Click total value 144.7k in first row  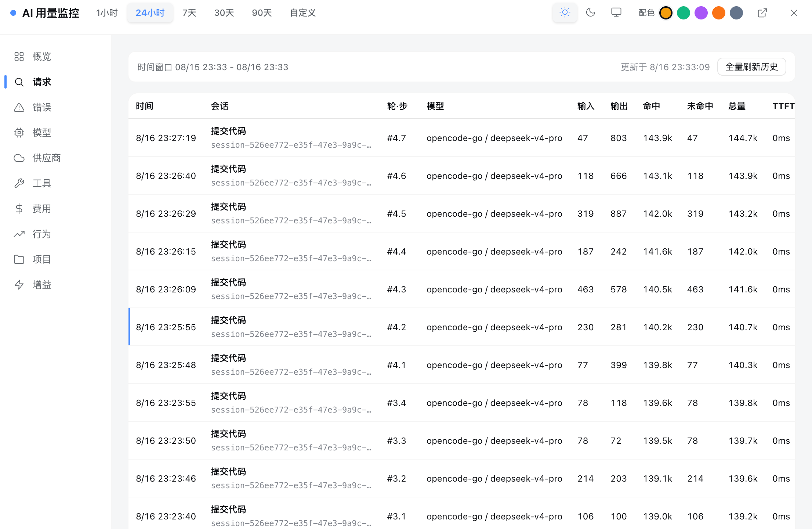(743, 138)
